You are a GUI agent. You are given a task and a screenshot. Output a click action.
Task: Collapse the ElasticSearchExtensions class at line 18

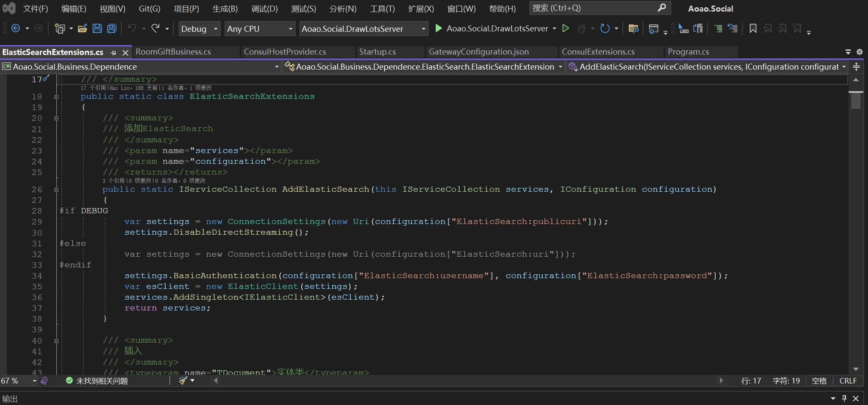tap(56, 97)
